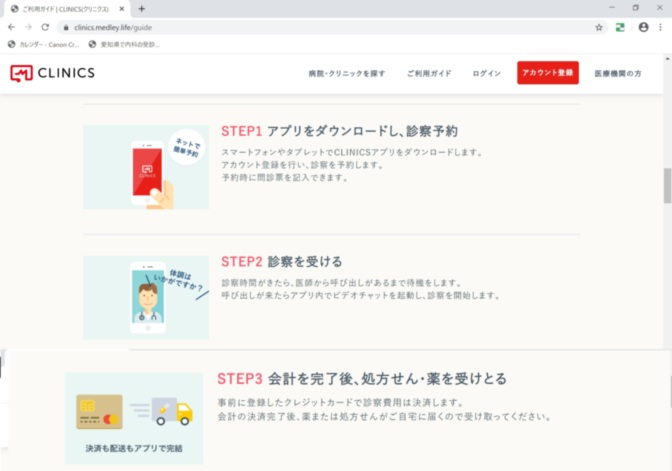This screenshot has height=471, width=672.
Task: Reload the page
Action: [45, 27]
